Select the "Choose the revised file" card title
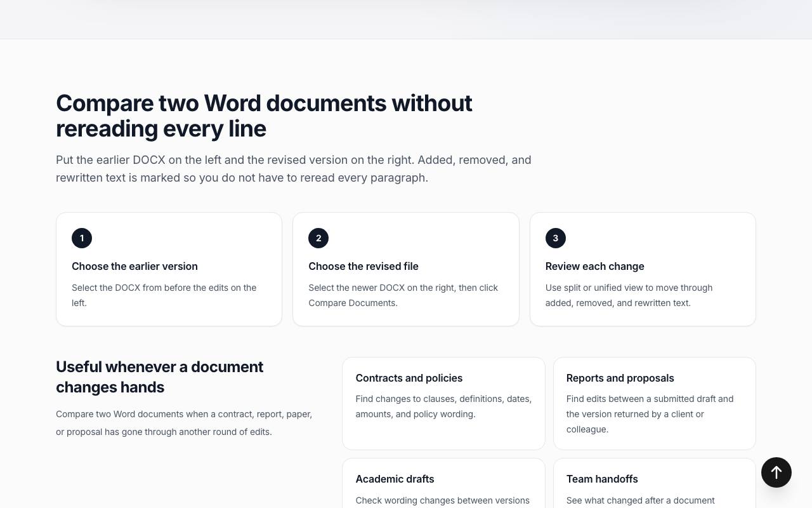The image size is (812, 508). tap(363, 266)
